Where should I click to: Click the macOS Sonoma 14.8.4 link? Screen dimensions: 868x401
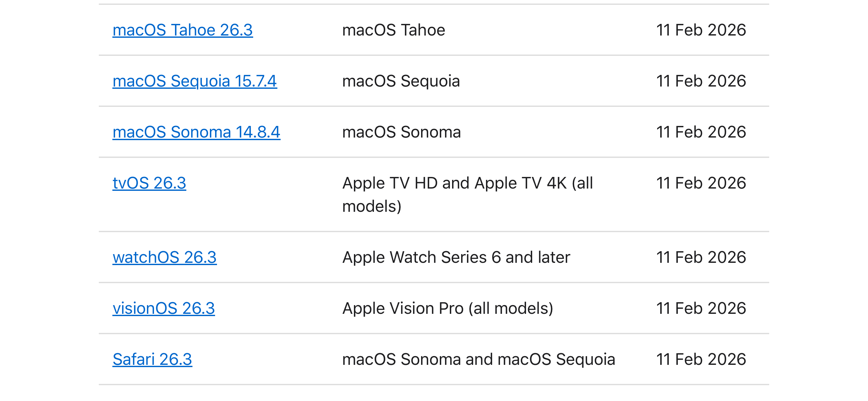(x=196, y=132)
